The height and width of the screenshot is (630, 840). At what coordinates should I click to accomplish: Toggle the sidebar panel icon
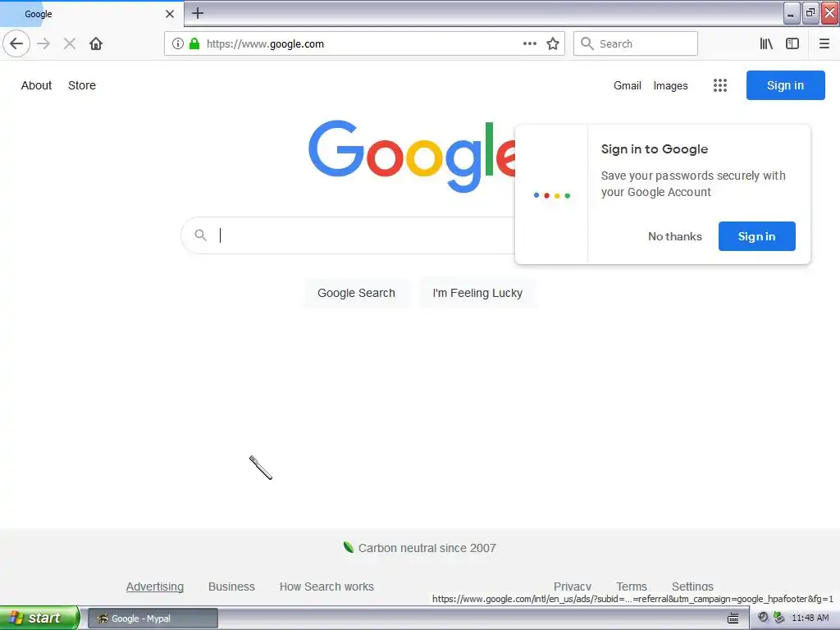tap(792, 44)
